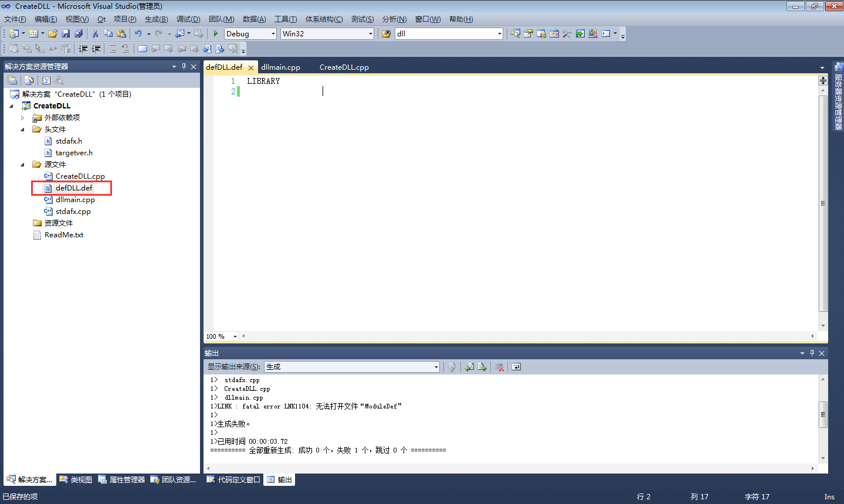Toggle Show All Files in Solution Explorer
Viewport: 844px width, 504px height.
click(29, 80)
